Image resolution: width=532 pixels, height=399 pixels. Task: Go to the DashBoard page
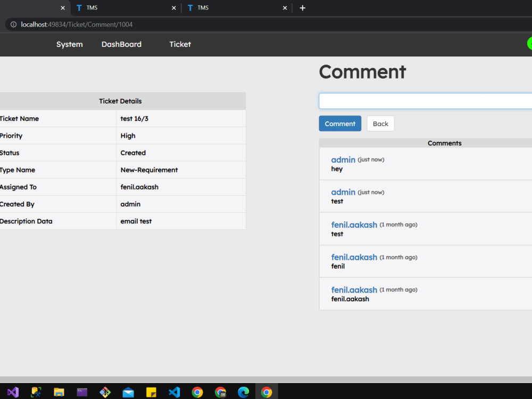pyautogui.click(x=121, y=45)
